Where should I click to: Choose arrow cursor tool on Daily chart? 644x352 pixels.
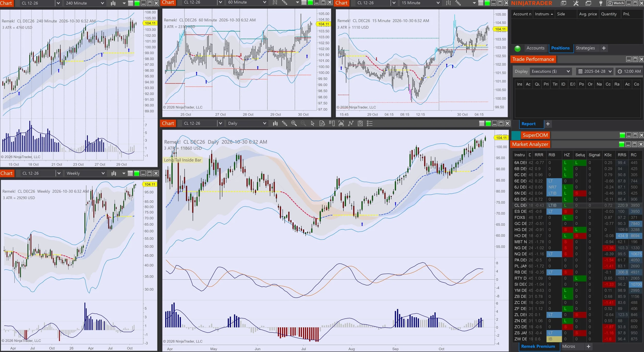coord(312,124)
